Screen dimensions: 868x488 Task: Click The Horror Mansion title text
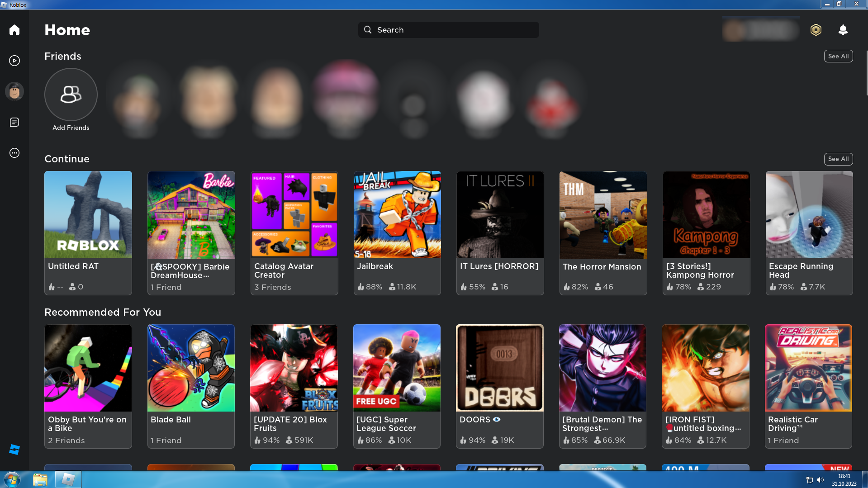click(x=602, y=267)
